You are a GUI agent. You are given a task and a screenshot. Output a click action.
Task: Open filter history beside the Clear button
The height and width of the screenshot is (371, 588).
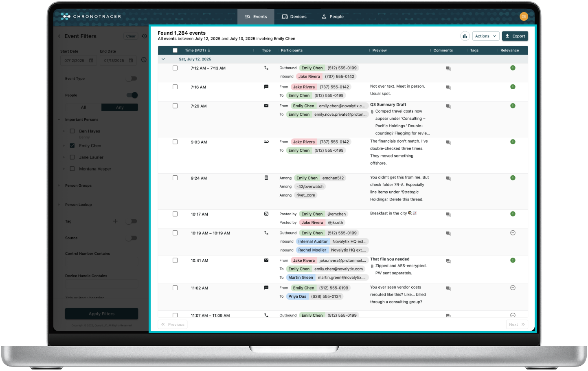[144, 36]
